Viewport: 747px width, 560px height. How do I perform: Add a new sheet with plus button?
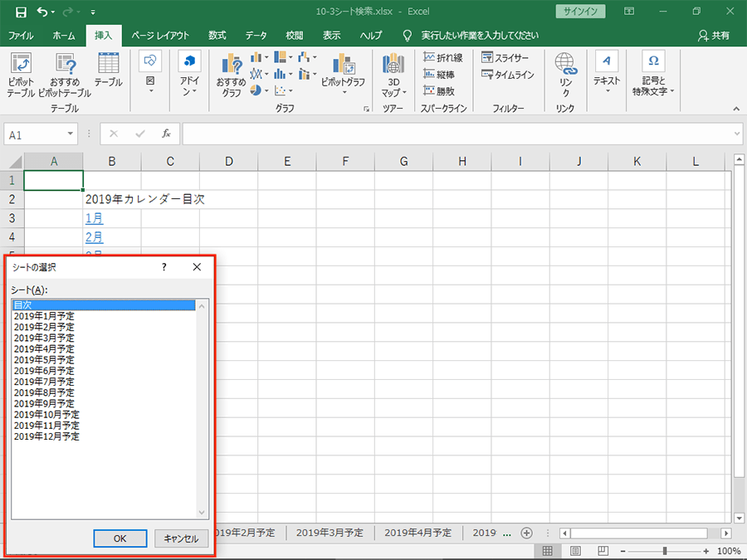pos(526,533)
